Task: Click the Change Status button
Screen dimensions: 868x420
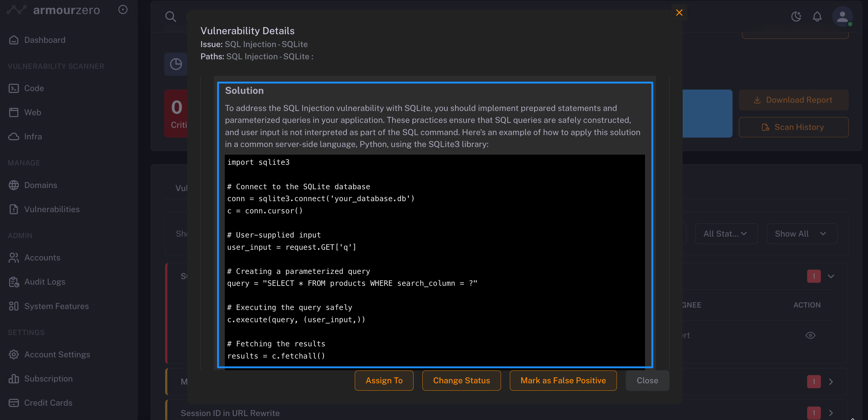Action: (x=461, y=380)
